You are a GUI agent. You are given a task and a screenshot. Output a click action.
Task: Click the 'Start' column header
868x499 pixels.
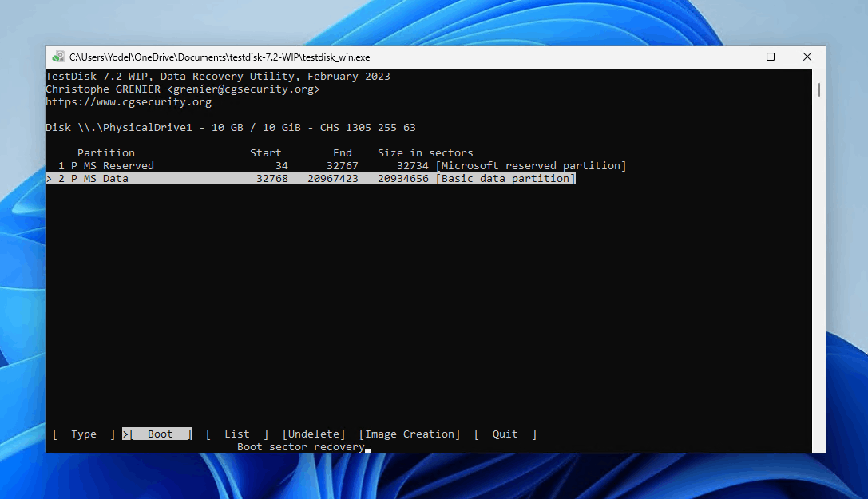coord(266,153)
